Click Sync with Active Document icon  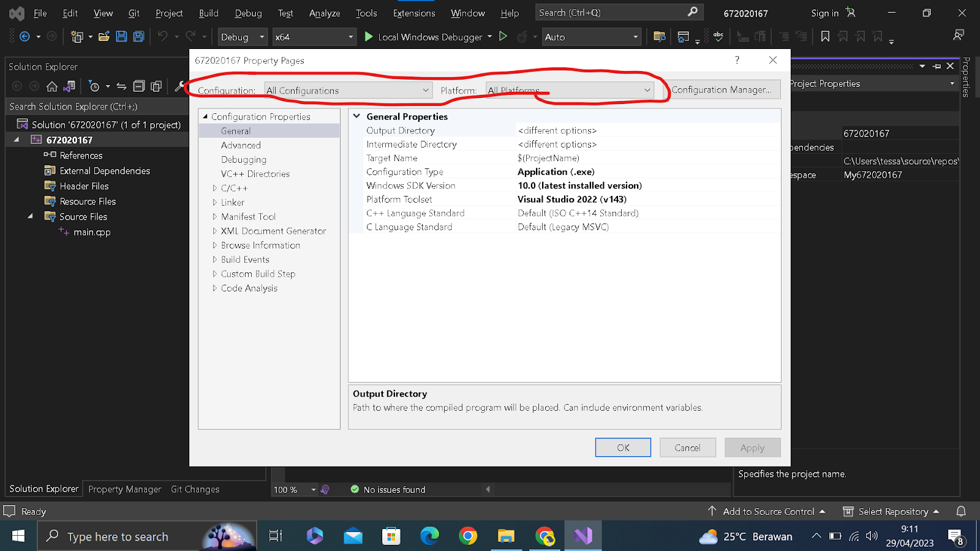click(121, 86)
